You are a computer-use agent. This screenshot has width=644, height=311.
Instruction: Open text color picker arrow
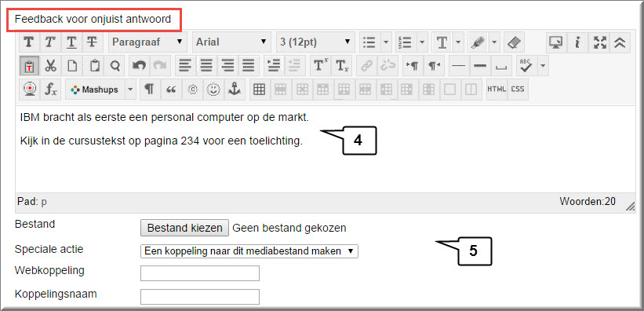click(x=458, y=42)
